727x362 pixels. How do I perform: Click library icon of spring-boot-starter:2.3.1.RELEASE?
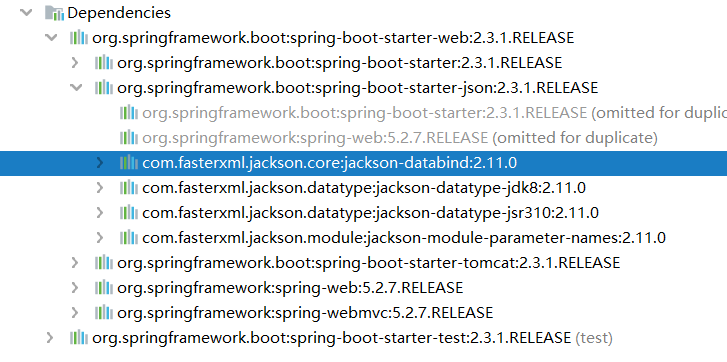point(104,63)
